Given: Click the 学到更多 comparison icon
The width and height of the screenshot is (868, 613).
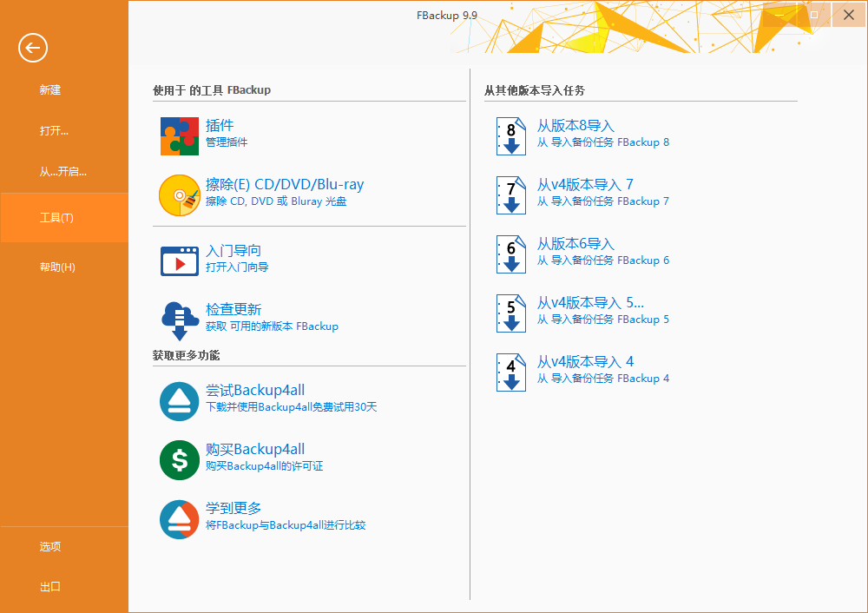Looking at the screenshot, I should pyautogui.click(x=179, y=517).
